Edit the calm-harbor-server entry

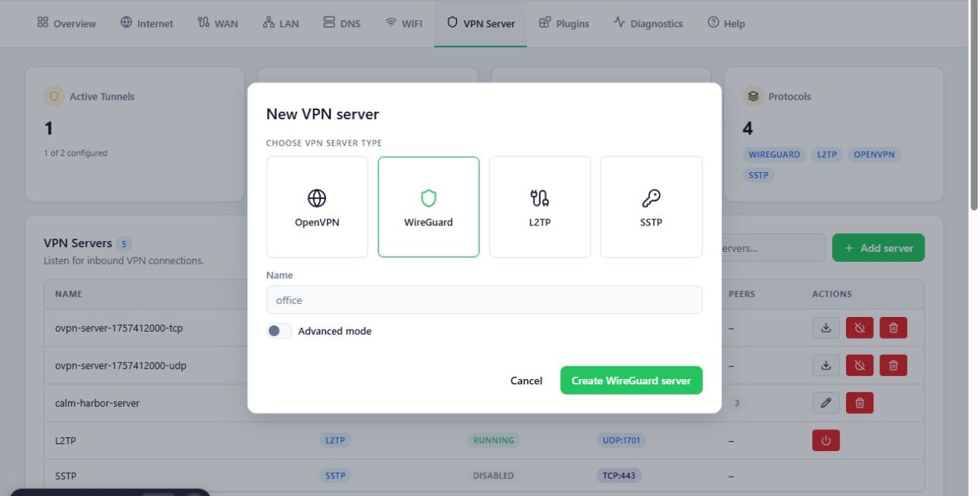826,403
